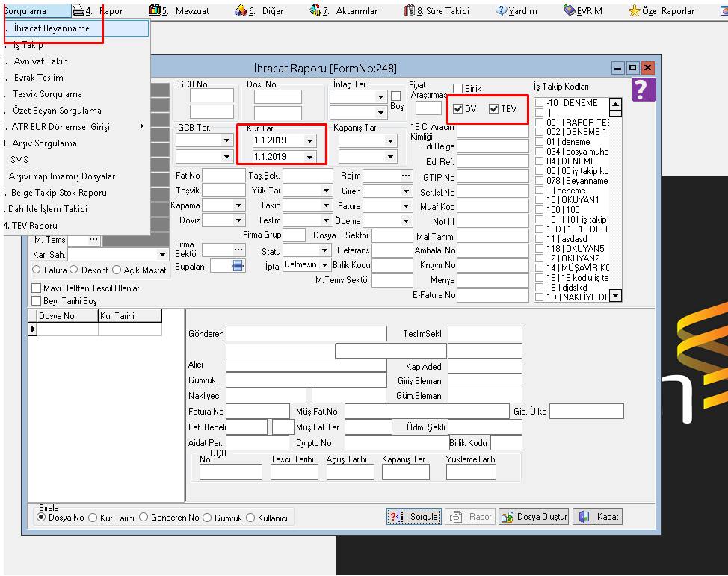
Task: Select the Dekont radio button
Action: pos(74,270)
